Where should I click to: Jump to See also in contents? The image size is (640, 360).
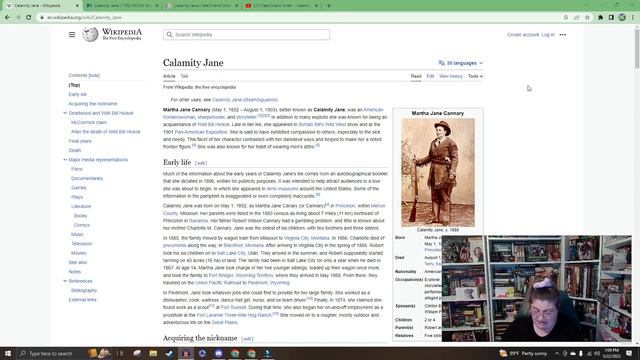click(x=78, y=262)
